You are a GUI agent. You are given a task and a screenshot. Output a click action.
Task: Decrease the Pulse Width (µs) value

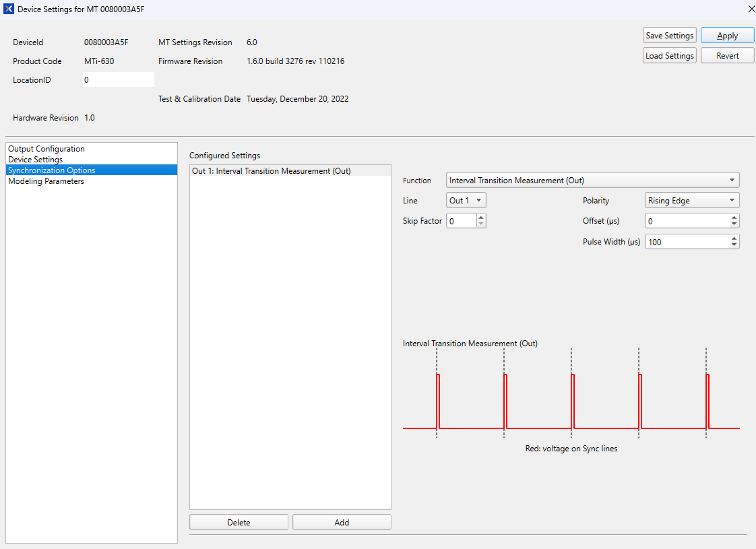coord(734,245)
